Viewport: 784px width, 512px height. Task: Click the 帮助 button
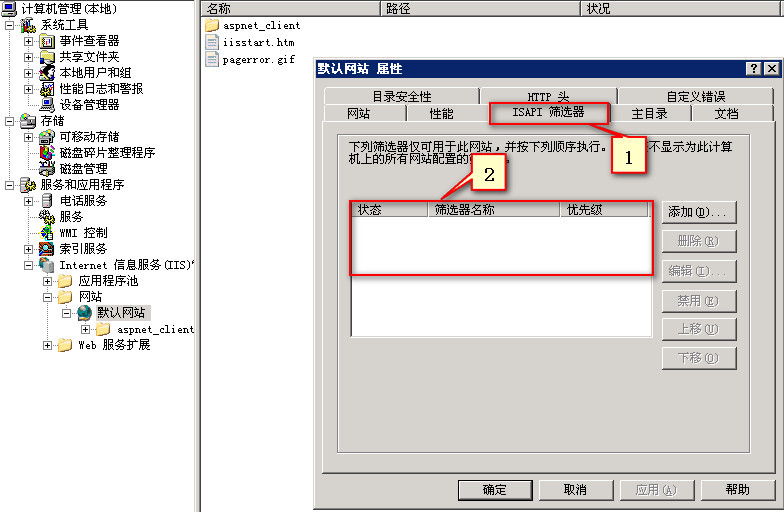[738, 490]
